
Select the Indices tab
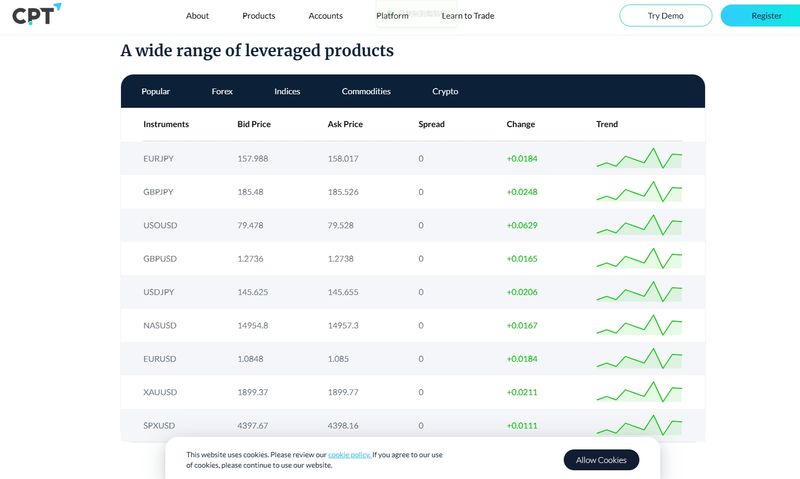(287, 91)
